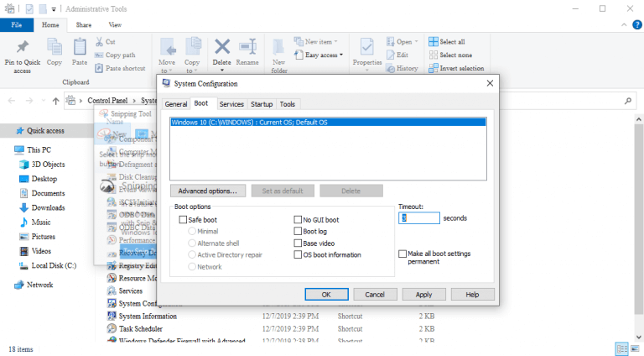Image resolution: width=644 pixels, height=356 pixels.
Task: Switch to large icons view button
Action: [x=636, y=349]
